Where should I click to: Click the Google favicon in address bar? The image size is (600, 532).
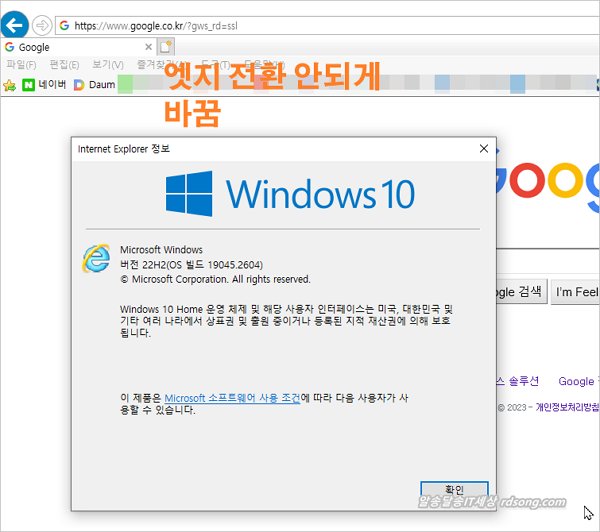(x=65, y=24)
